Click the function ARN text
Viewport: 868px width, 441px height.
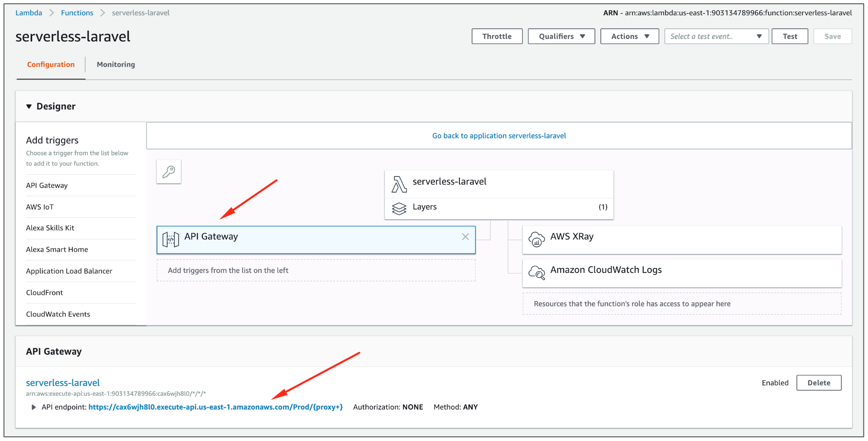[x=727, y=13]
